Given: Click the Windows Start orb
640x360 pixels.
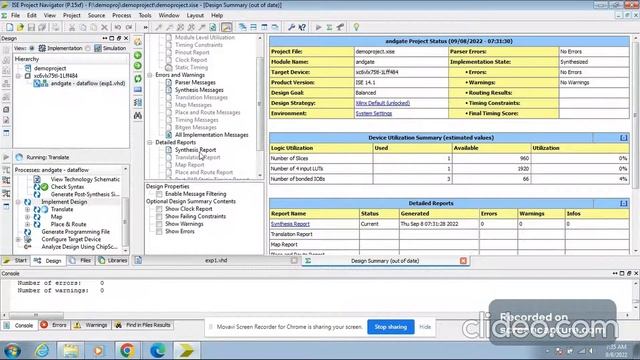Looking at the screenshot, I should tap(13, 350).
